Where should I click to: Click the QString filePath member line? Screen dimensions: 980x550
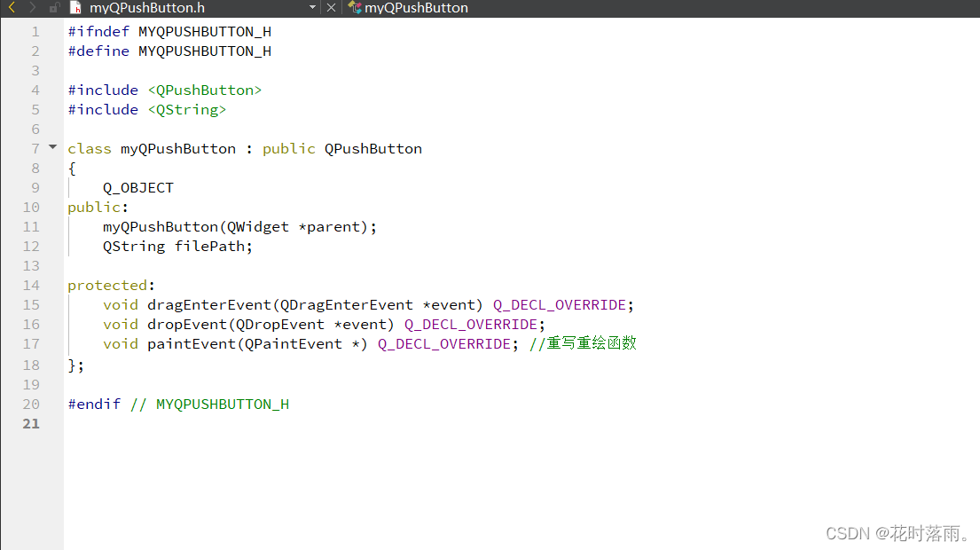click(x=176, y=246)
